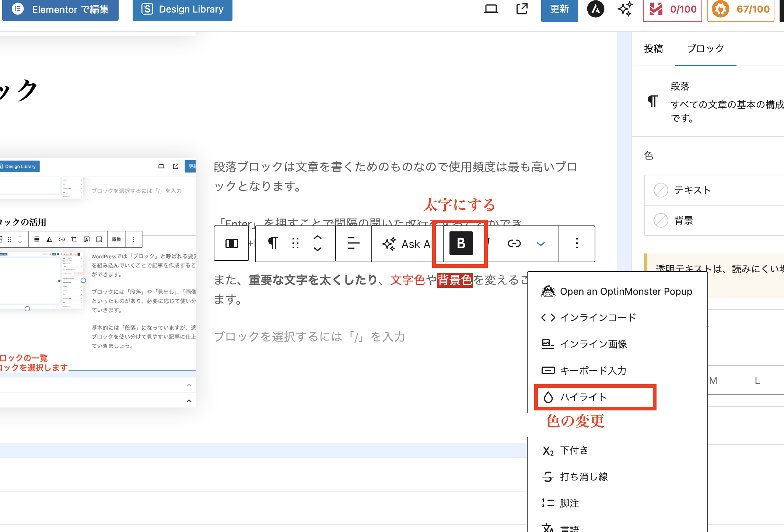Click the laptop device preview icon
The image size is (784, 532).
[491, 9]
